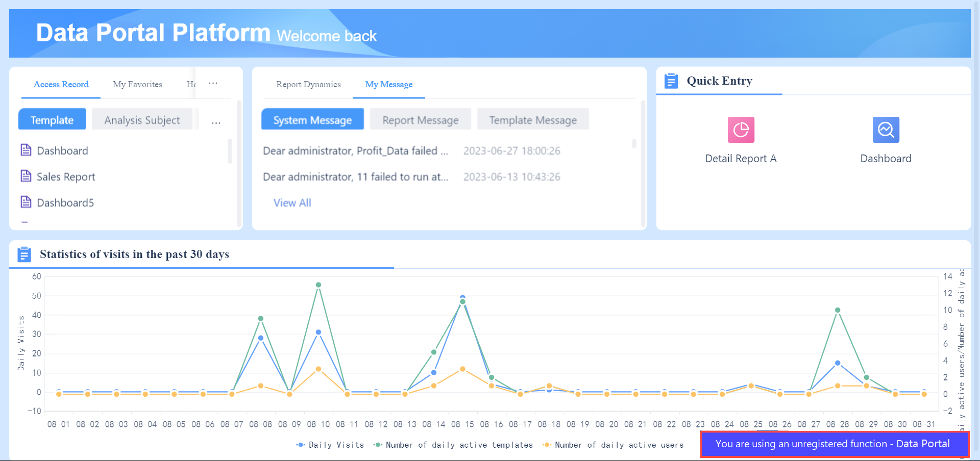Viewport: 980px width, 461px height.
Task: Open the Detail Report A quick entry icon
Action: coord(740,130)
